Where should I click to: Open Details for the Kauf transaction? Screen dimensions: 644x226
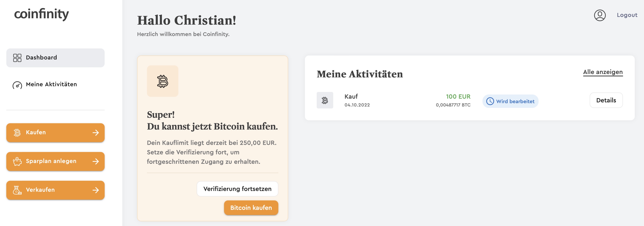pos(606,100)
